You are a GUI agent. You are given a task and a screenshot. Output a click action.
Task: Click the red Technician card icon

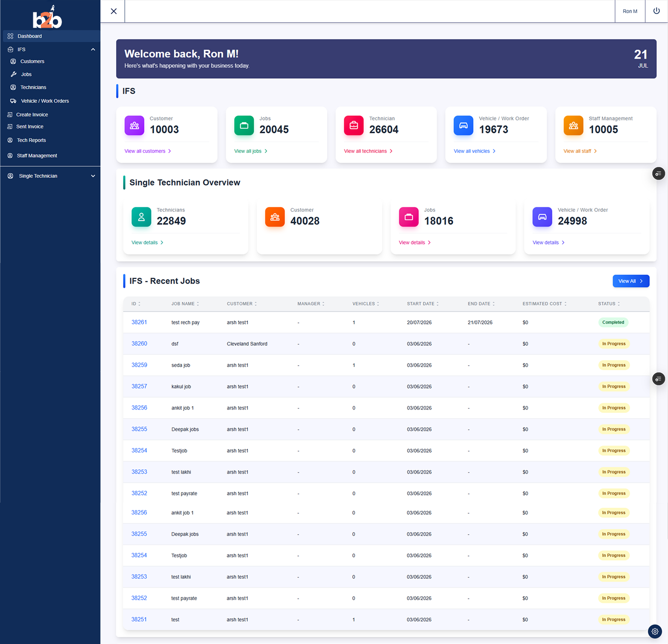354,126
